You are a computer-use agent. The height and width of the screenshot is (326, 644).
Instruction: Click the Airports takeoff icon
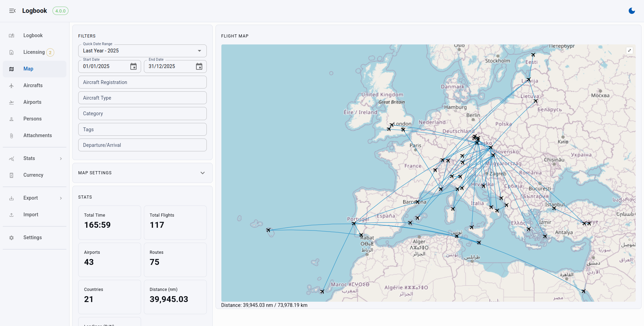(11, 102)
